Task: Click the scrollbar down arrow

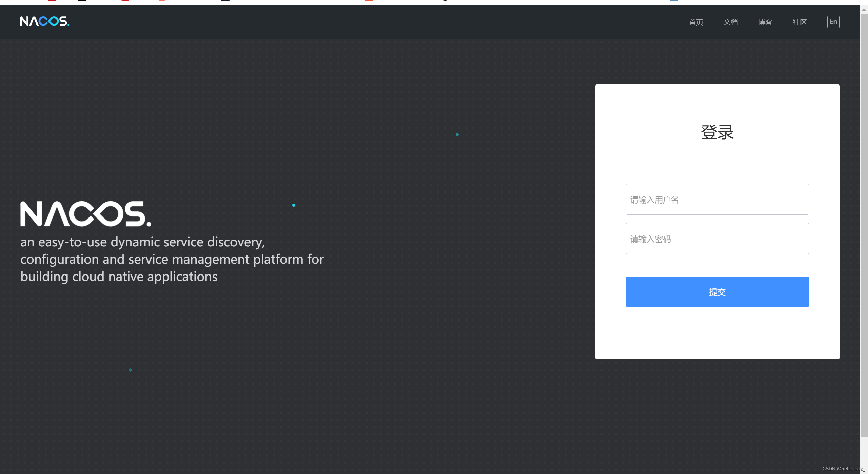Action: [x=864, y=471]
